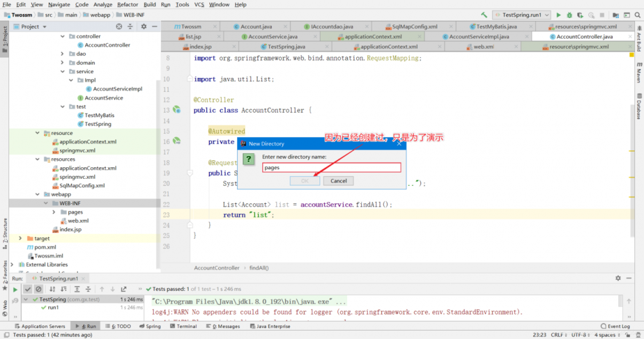Viewport: 644px width, 339px height.
Task: Toggle show ignored tests button in Run panel
Action: (x=39, y=289)
